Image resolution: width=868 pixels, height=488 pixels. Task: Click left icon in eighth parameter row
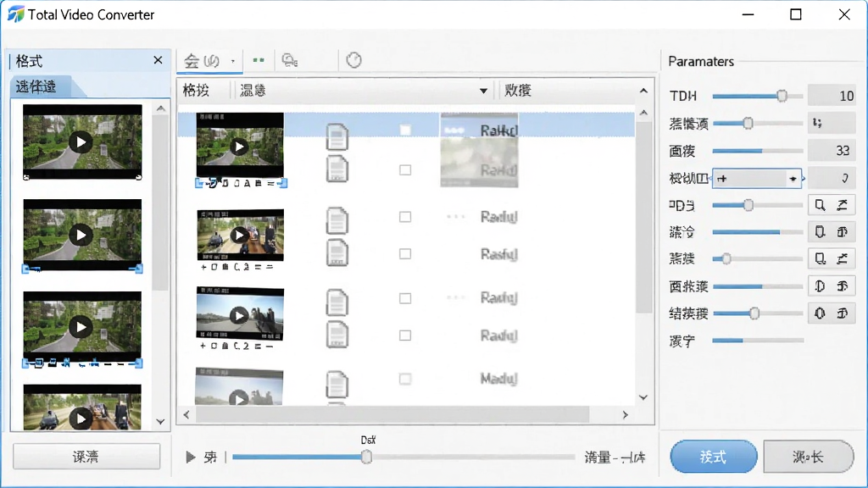(820, 286)
